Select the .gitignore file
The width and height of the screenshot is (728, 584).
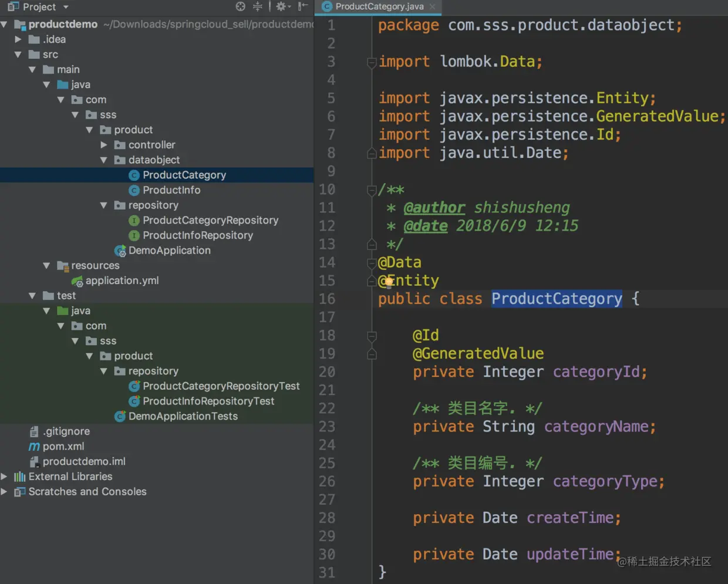click(x=66, y=431)
